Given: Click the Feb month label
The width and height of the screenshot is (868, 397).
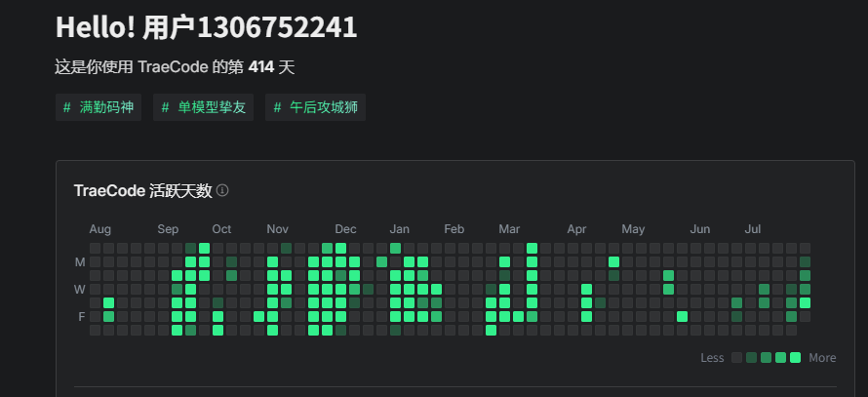Looking at the screenshot, I should point(454,229).
